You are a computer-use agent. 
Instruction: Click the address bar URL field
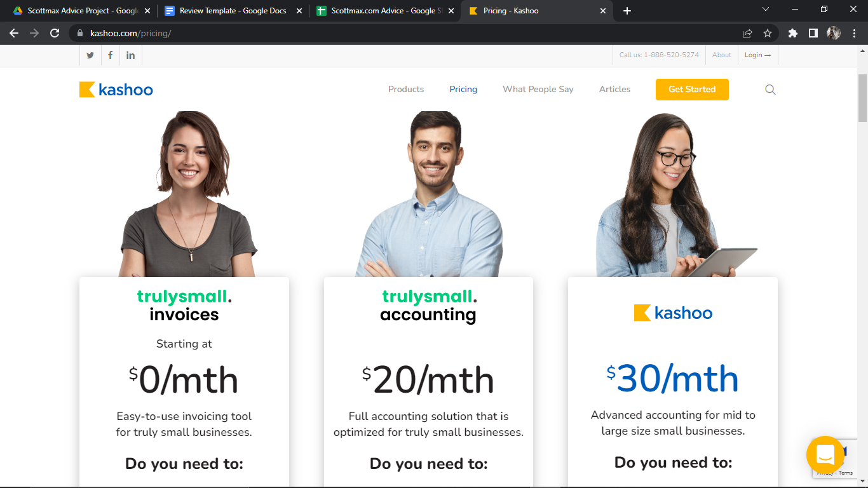(x=407, y=33)
